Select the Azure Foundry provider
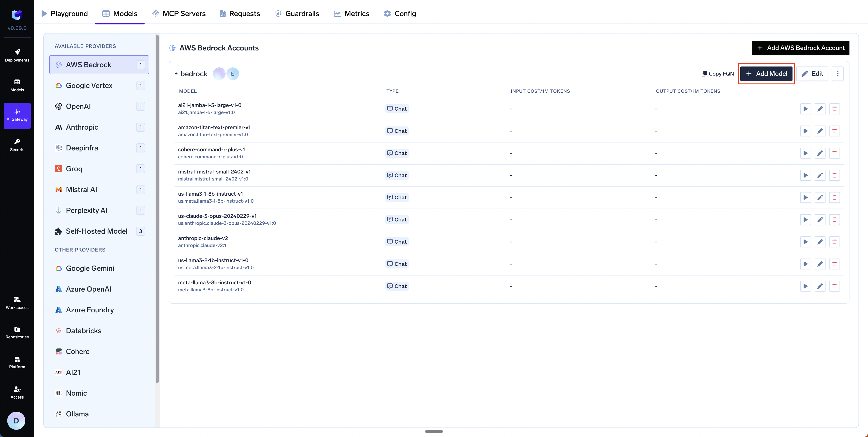This screenshot has width=868, height=437. pos(99,310)
